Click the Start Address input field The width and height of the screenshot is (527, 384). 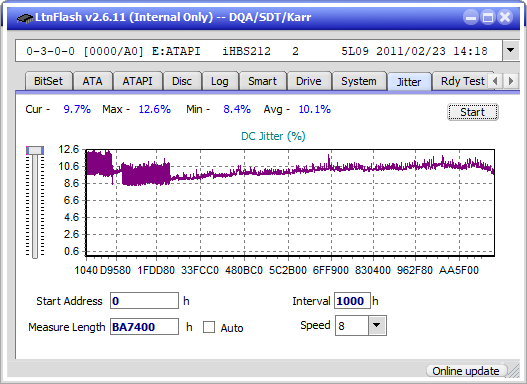coord(145,301)
